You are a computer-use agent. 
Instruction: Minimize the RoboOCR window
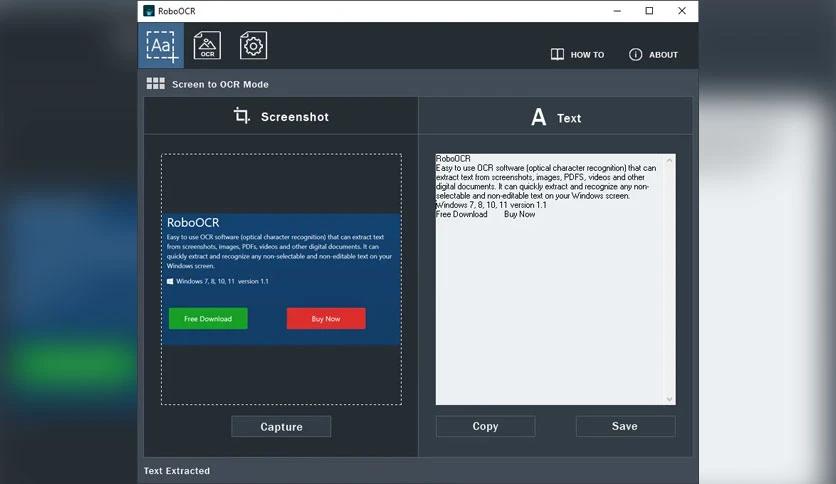pyautogui.click(x=617, y=11)
